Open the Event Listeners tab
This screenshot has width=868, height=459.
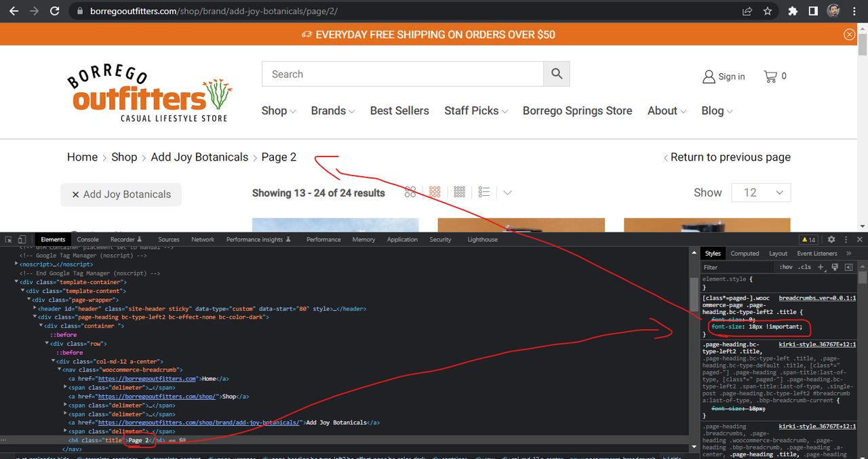click(x=817, y=254)
